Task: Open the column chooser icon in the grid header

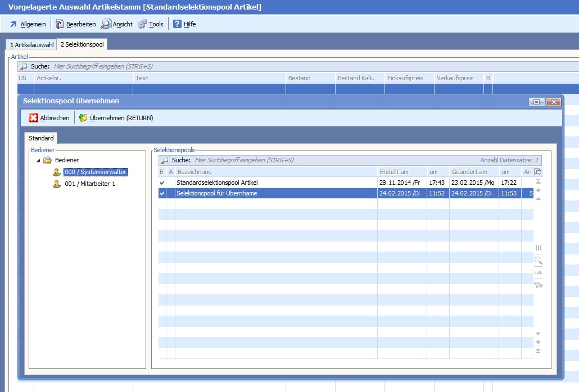Action: tap(537, 172)
